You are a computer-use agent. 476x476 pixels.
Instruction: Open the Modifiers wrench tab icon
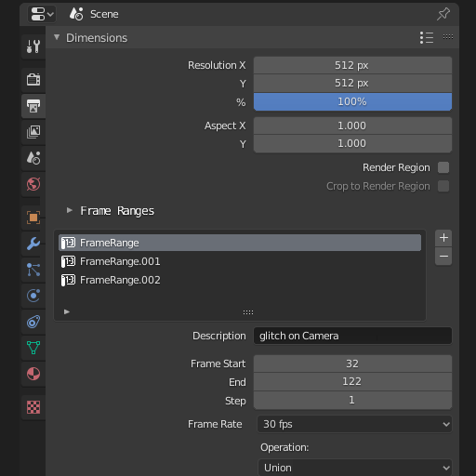(x=33, y=244)
